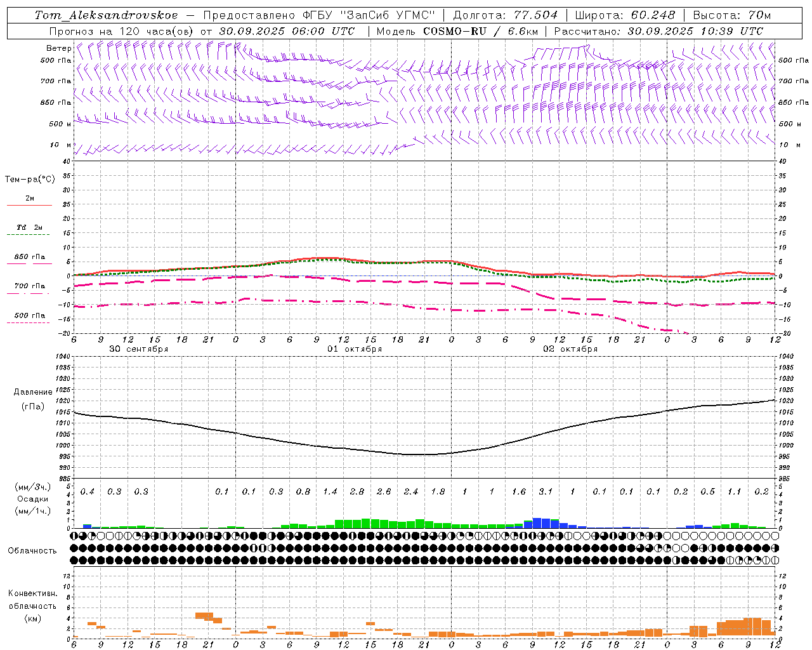Click the 2м temperature legend label
The height and width of the screenshot is (650, 812).
pyautogui.click(x=30, y=198)
